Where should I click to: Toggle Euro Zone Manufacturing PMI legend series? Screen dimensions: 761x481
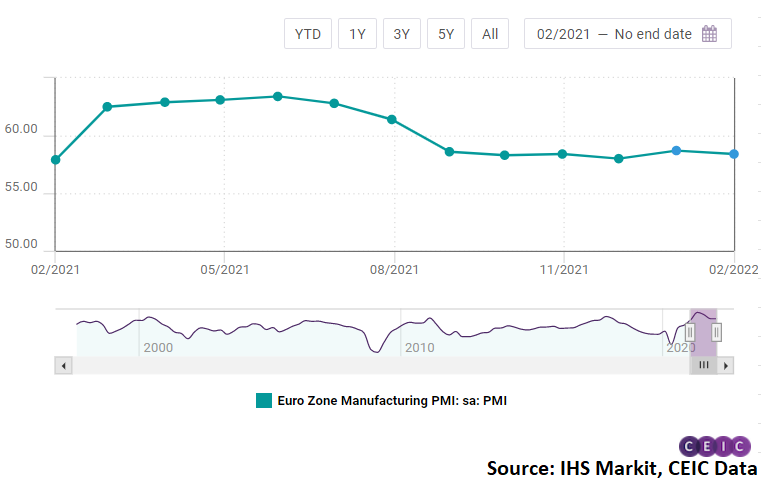[398, 401]
